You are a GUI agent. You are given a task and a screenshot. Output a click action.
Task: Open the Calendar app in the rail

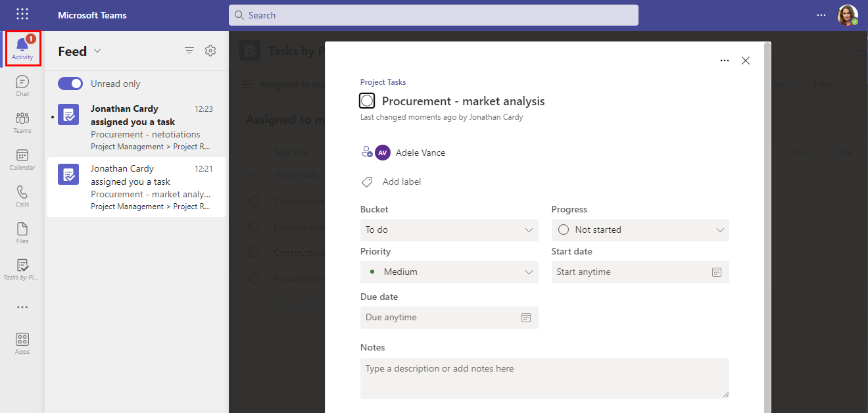pyautogui.click(x=22, y=159)
